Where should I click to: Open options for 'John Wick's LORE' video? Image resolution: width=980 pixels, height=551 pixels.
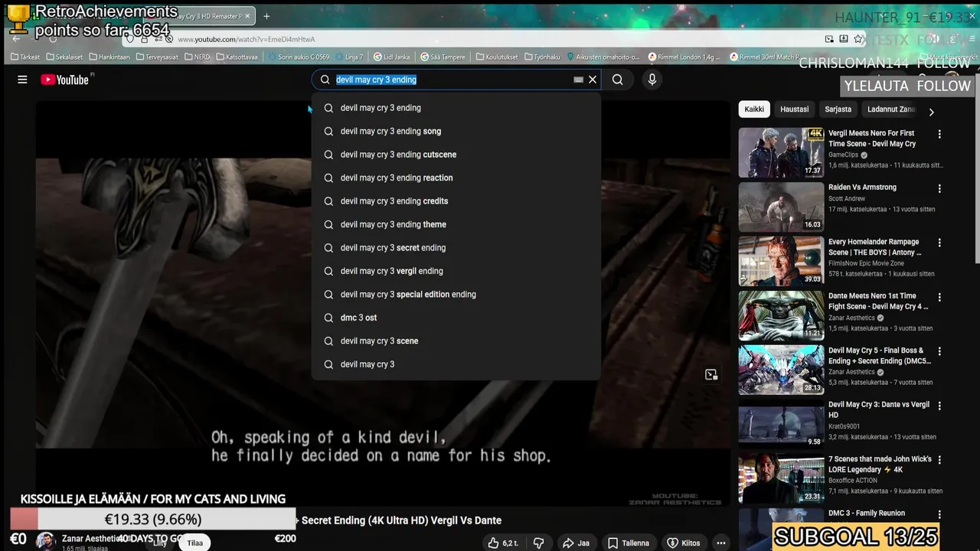tap(939, 460)
